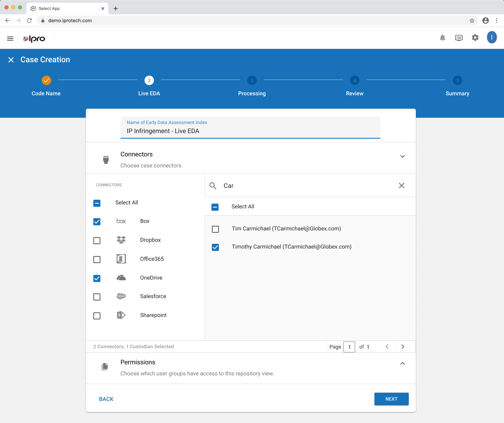Click the OneDrive cloud icon
Image resolution: width=504 pixels, height=423 pixels.
tap(121, 278)
